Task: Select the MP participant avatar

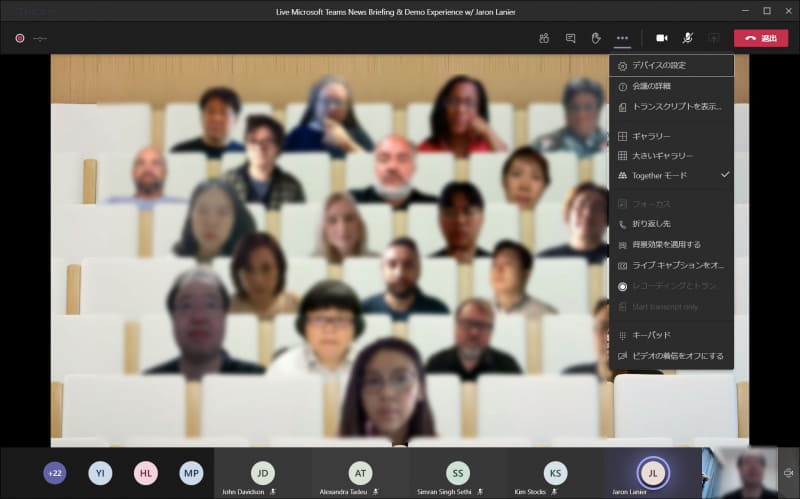Action: point(191,473)
